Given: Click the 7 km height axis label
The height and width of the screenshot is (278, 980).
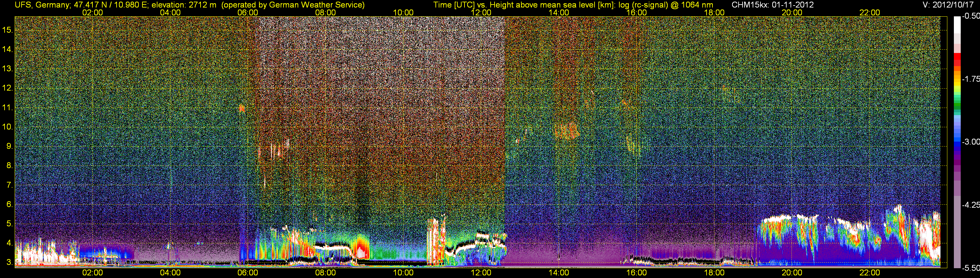Looking at the screenshot, I should point(9,185).
